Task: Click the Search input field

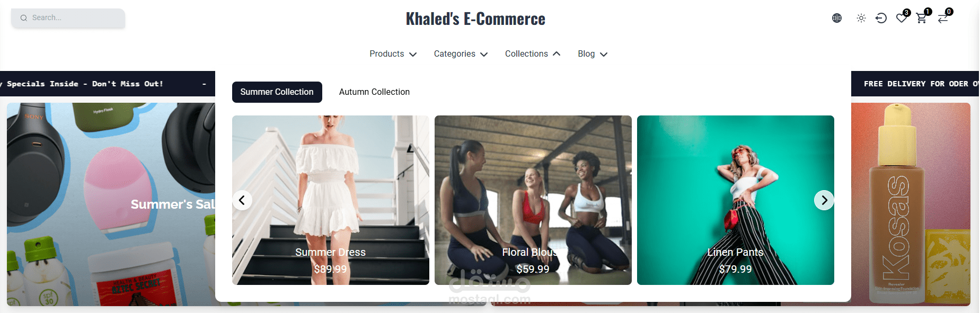Action: (x=68, y=18)
